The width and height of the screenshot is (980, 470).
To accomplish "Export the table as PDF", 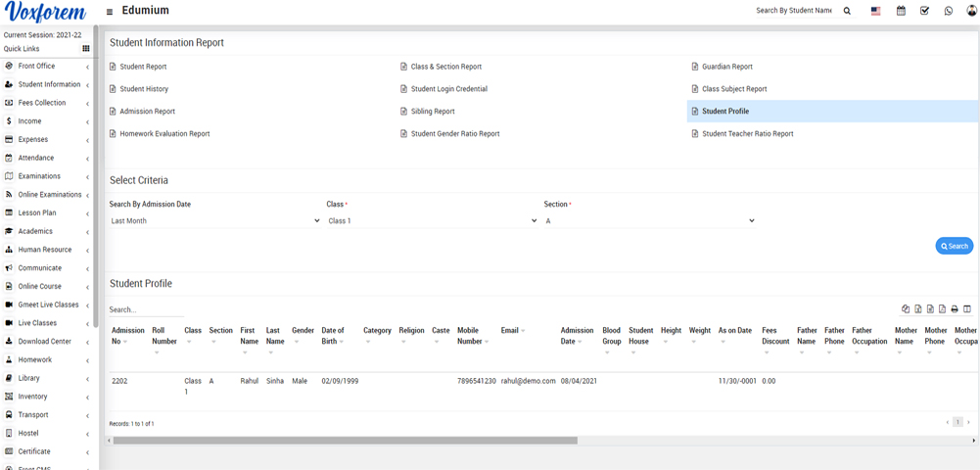I will click(942, 309).
